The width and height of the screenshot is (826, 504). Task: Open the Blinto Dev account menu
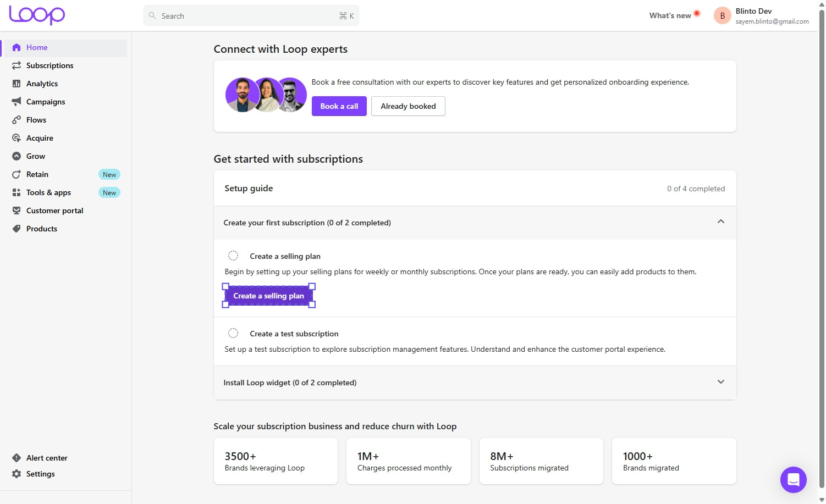pos(762,16)
